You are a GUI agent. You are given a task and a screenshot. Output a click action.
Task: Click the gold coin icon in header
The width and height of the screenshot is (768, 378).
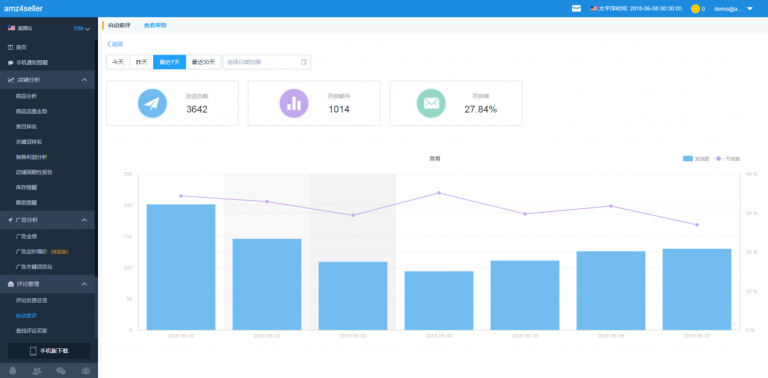[695, 8]
